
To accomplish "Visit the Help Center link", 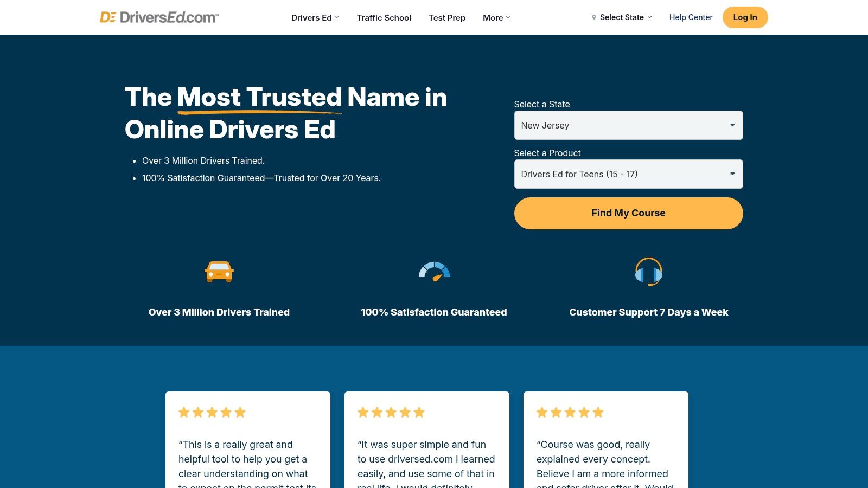I will click(691, 17).
